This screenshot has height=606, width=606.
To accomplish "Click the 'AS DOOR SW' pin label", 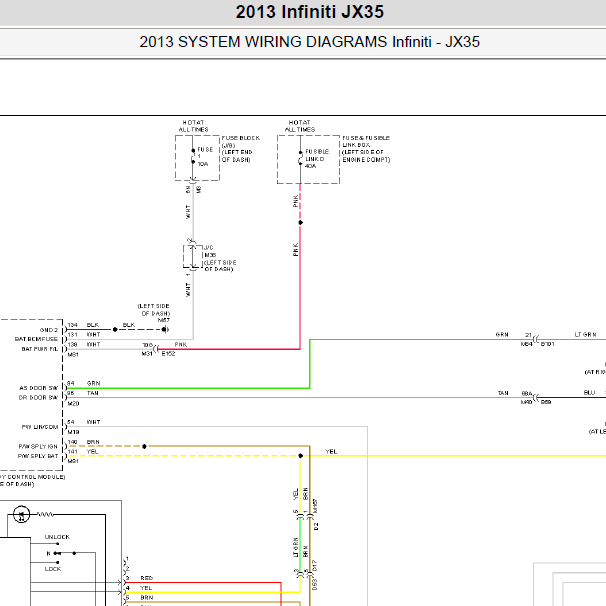I will 38,388.
